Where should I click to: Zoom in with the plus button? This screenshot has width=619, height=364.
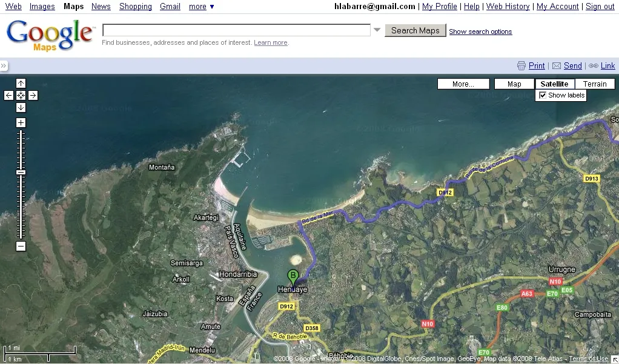[21, 123]
